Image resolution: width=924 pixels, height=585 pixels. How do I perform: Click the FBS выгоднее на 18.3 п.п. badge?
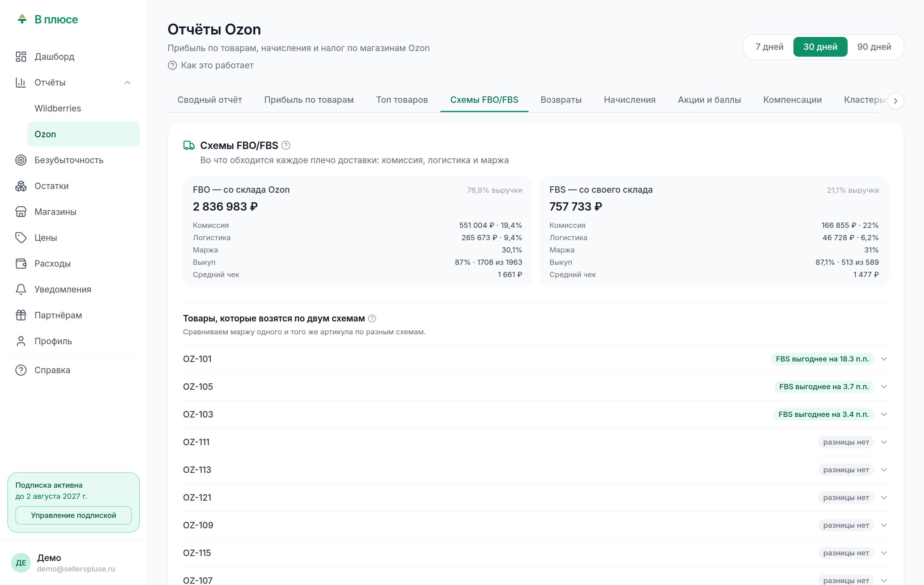click(x=822, y=359)
